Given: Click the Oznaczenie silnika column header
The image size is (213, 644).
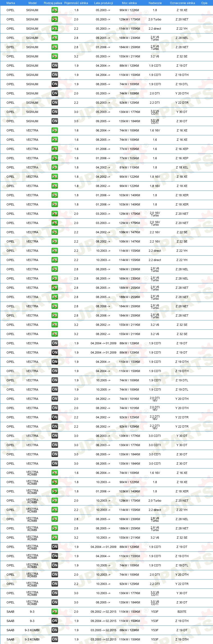Looking at the screenshot, I should click(182, 3).
